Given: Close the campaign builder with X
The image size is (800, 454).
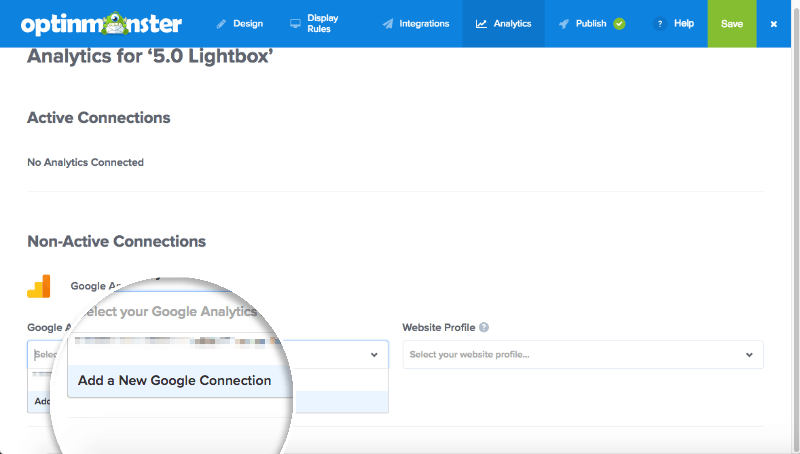Looking at the screenshot, I should coord(773,24).
